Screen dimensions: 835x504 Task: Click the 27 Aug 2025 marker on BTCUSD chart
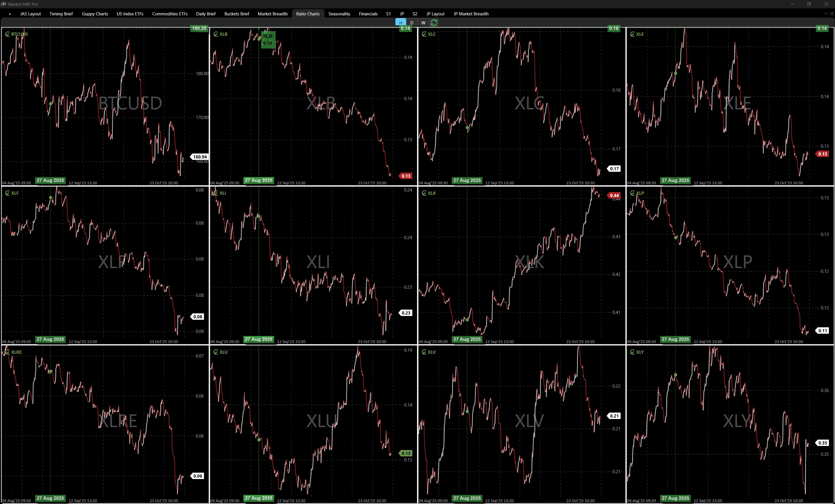[50, 180]
